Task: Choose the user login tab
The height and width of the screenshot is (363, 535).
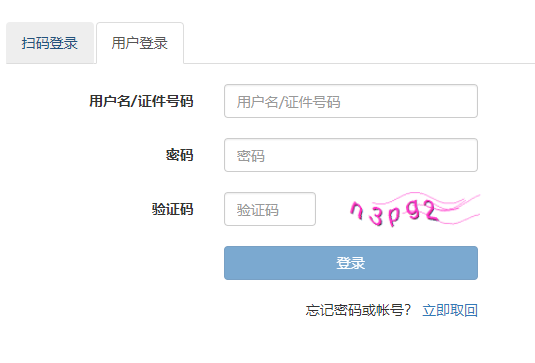Action: pyautogui.click(x=140, y=43)
